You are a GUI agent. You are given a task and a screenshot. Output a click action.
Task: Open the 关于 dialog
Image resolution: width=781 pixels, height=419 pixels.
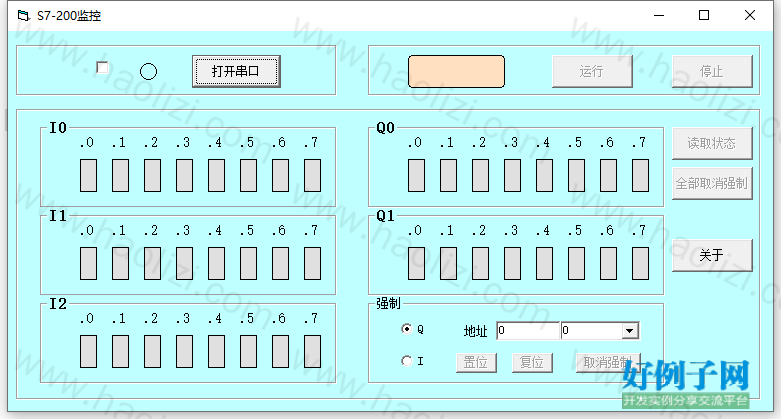point(712,255)
